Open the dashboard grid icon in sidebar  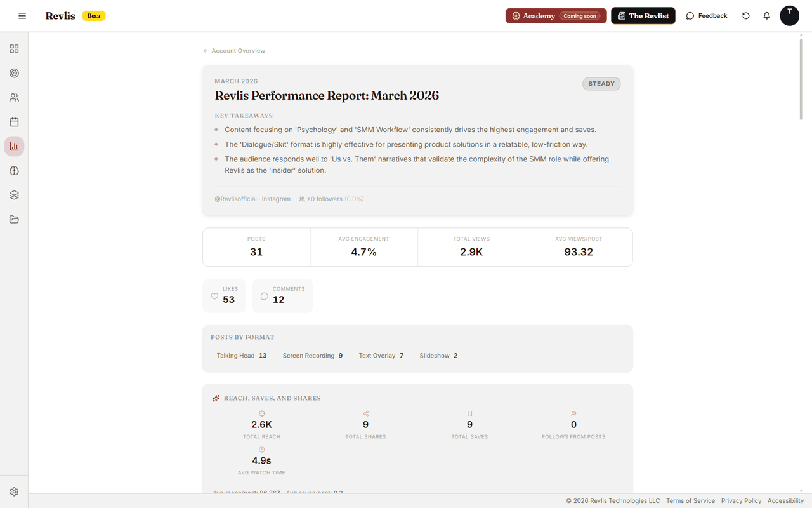coord(14,49)
